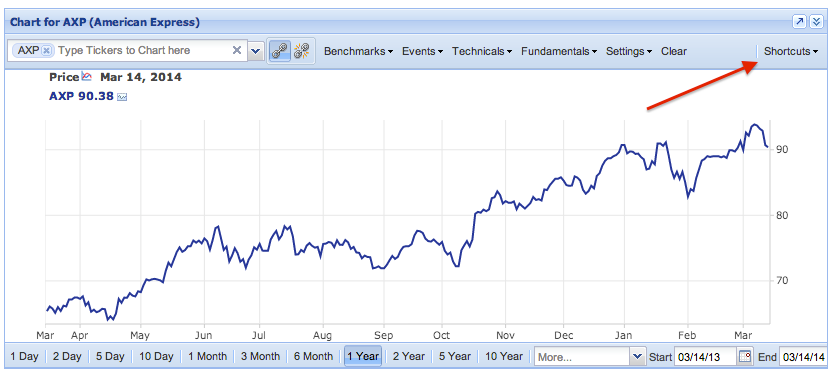The width and height of the screenshot is (832, 372).
Task: Pop out the chart panel
Action: [x=799, y=22]
